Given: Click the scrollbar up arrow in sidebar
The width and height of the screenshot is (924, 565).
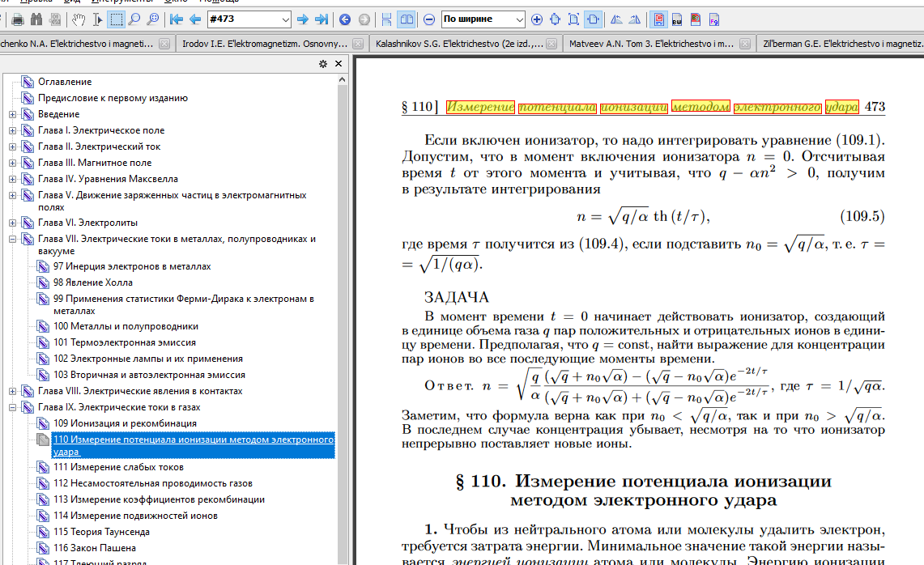Looking at the screenshot, I should coord(343,79).
